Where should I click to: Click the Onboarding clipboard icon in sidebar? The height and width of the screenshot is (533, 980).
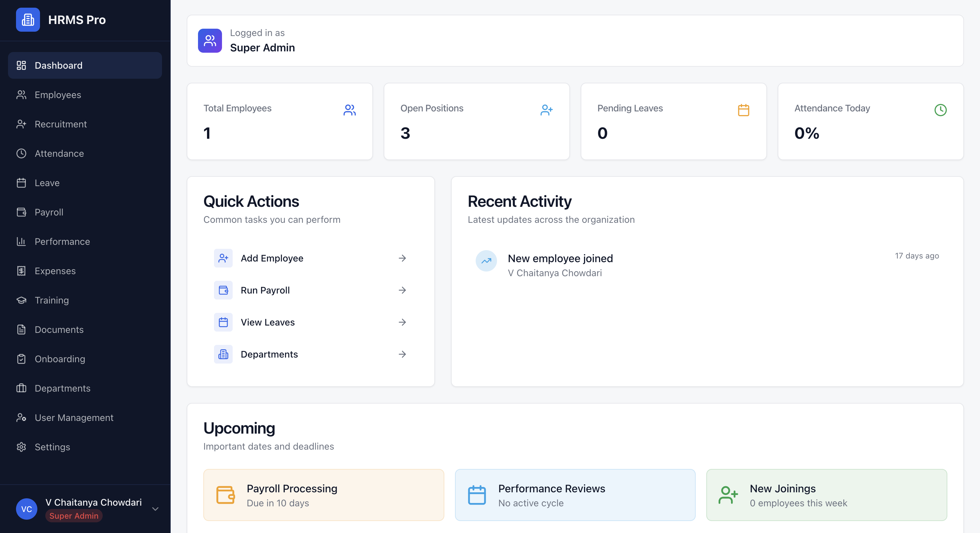pos(21,359)
